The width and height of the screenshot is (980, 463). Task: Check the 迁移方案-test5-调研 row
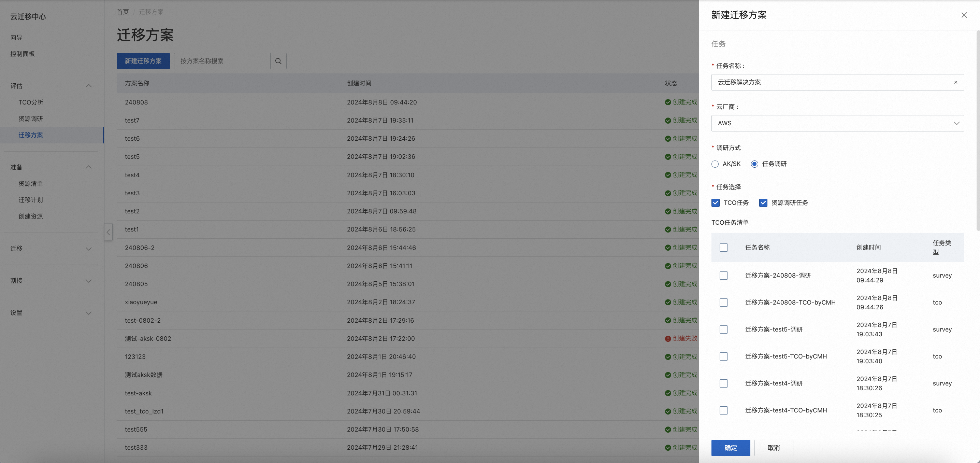pyautogui.click(x=724, y=329)
